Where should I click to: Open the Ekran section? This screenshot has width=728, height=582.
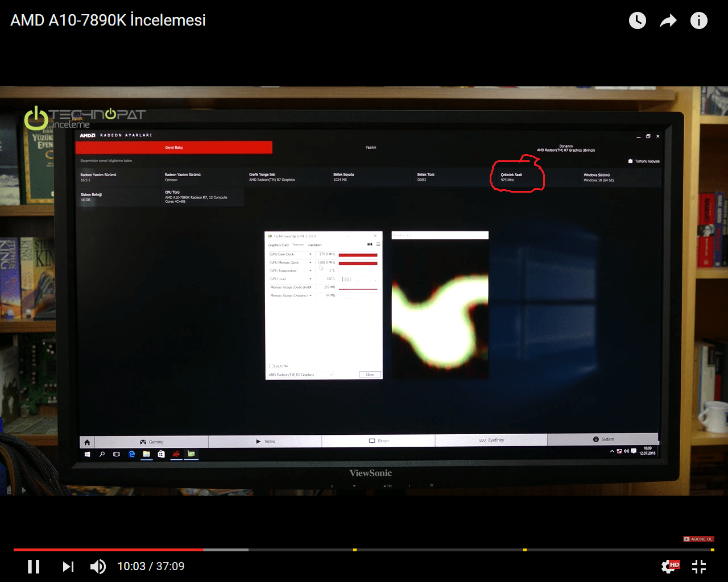point(379,440)
